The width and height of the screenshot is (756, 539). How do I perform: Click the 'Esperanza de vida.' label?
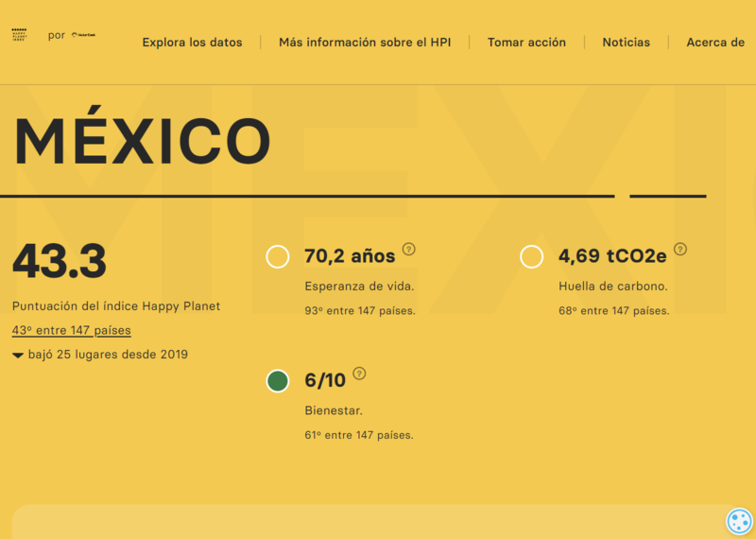click(x=360, y=287)
